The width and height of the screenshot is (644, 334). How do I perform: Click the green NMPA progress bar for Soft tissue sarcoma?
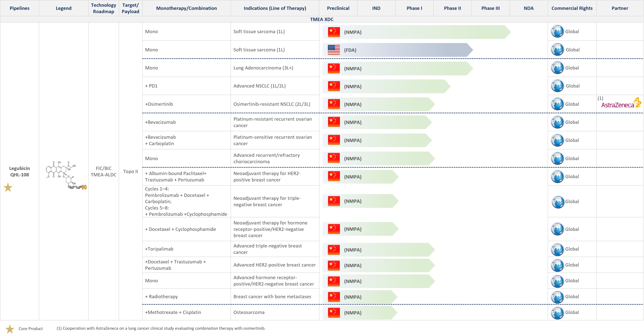click(416, 32)
